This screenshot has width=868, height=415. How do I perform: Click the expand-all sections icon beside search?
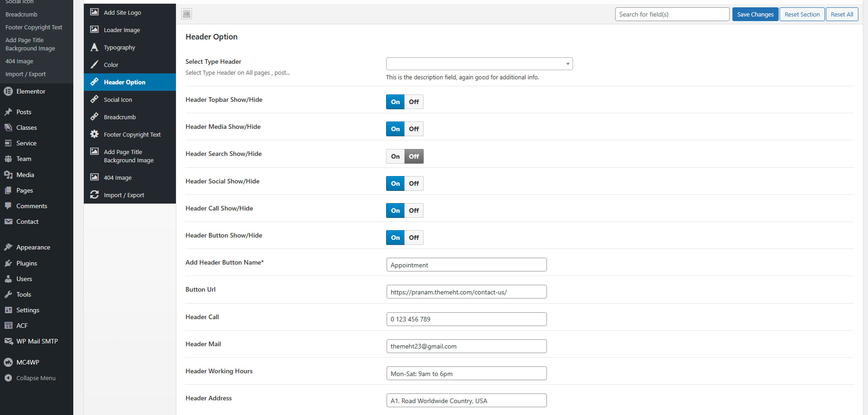[186, 14]
